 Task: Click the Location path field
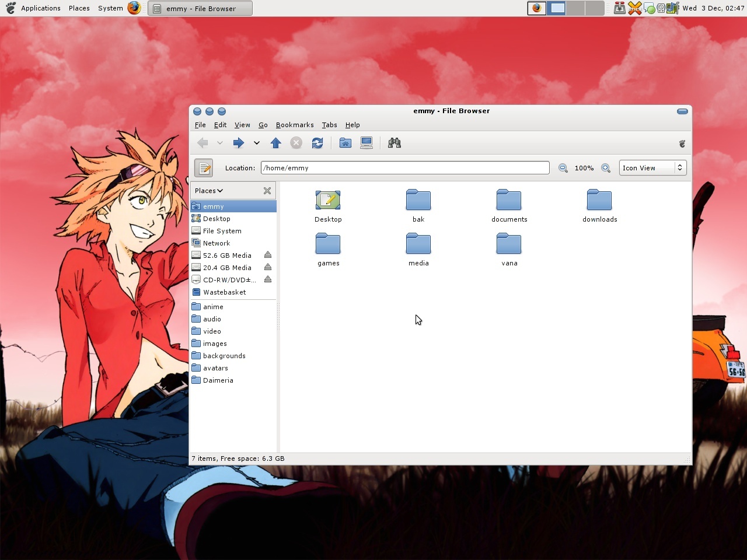(x=405, y=168)
